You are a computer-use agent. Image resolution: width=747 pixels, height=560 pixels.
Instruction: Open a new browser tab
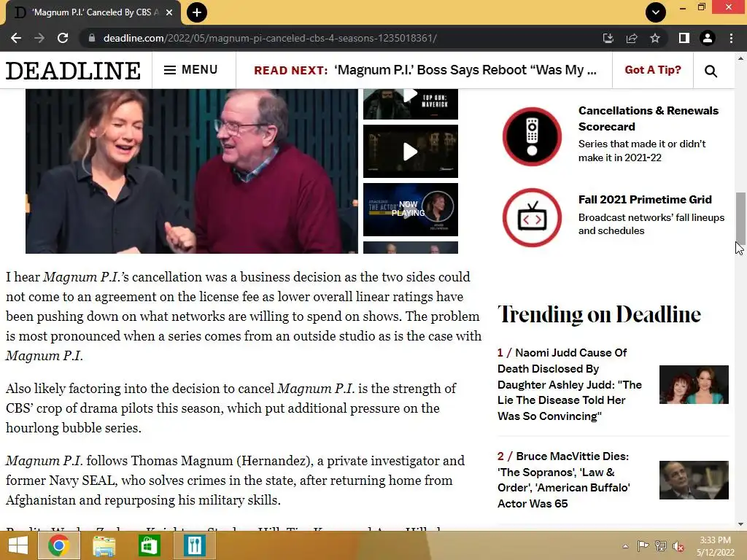[x=197, y=12]
